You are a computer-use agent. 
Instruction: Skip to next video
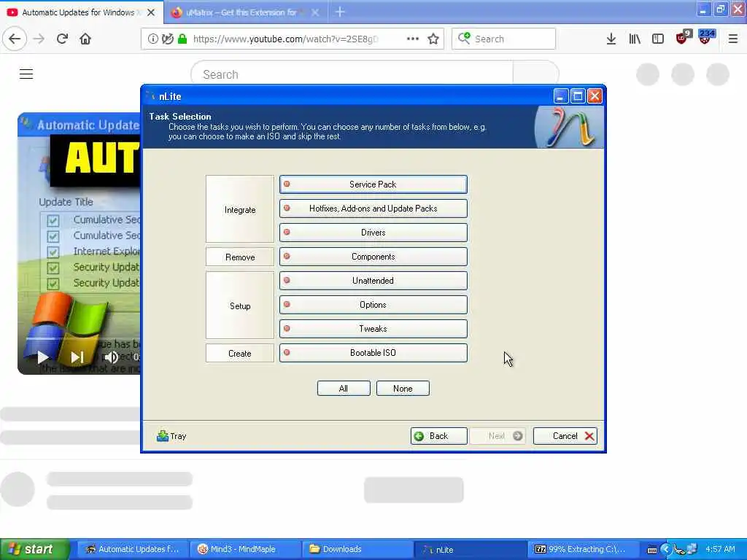(77, 357)
